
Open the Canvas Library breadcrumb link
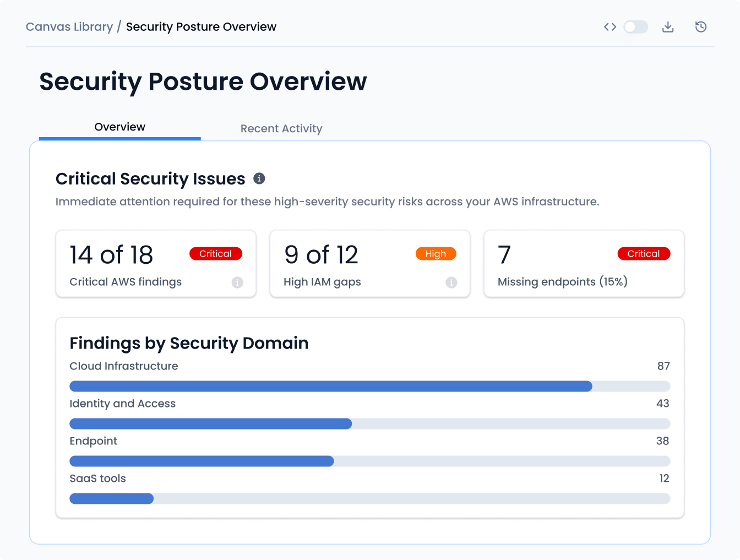point(69,27)
